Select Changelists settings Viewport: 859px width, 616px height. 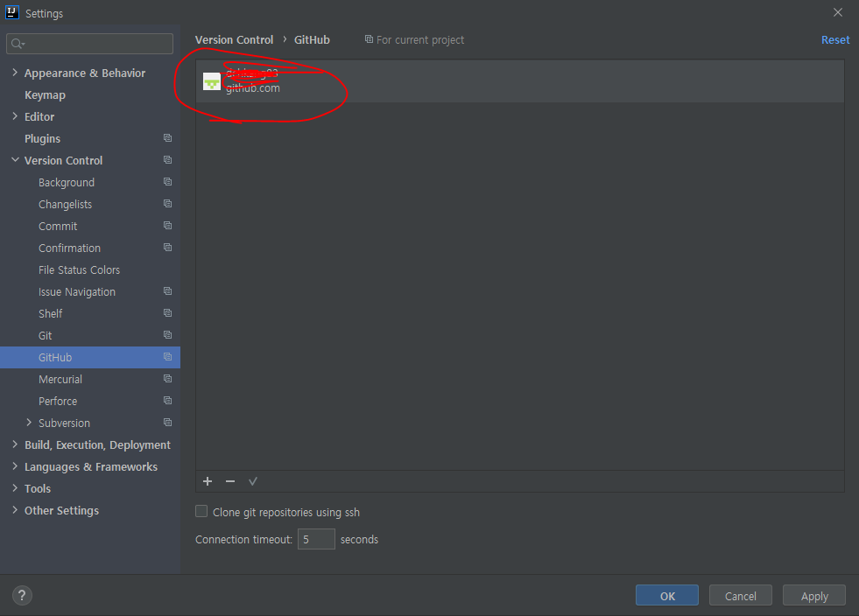pyautogui.click(x=65, y=205)
